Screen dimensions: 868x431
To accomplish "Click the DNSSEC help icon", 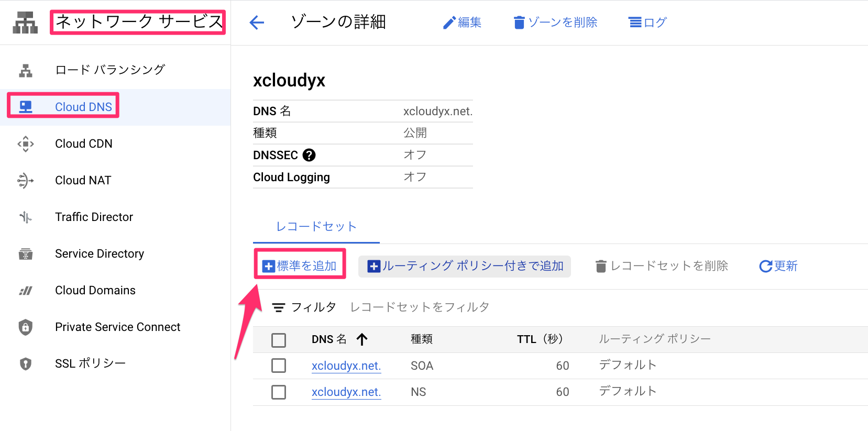I will (x=309, y=154).
